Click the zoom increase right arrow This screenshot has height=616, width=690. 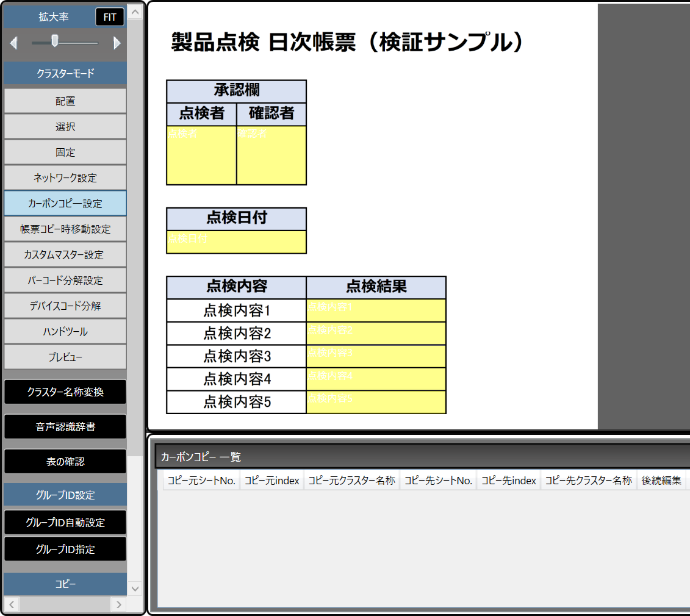tap(117, 43)
